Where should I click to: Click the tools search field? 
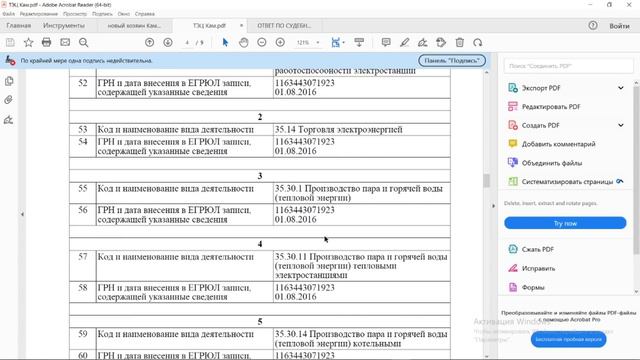pyautogui.click(x=569, y=66)
